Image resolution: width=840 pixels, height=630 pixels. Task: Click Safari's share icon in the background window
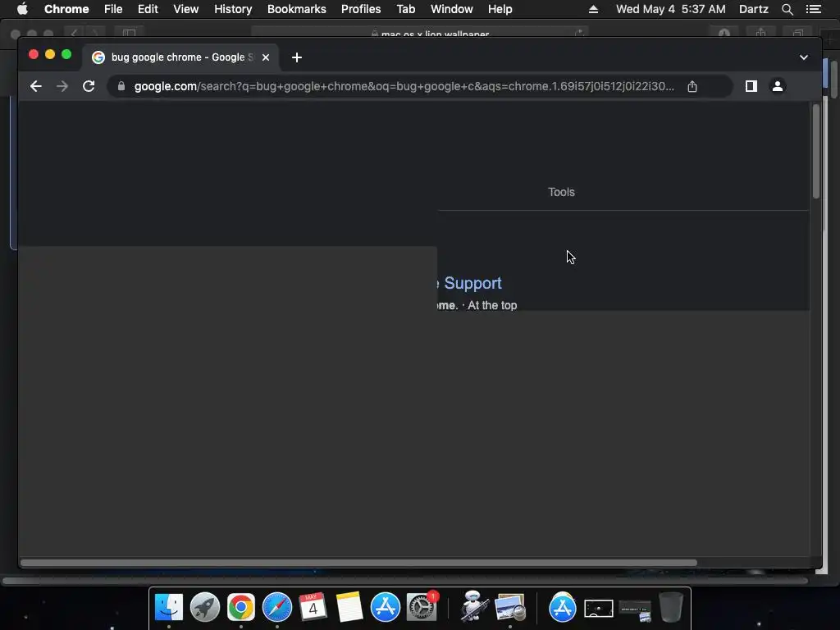(760, 33)
